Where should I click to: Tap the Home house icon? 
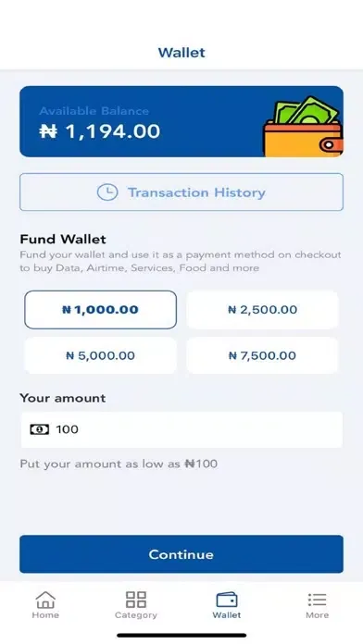tap(45, 600)
